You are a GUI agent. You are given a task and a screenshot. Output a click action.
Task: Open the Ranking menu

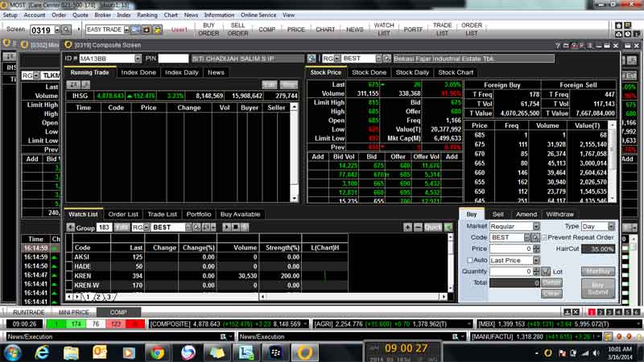[147, 14]
